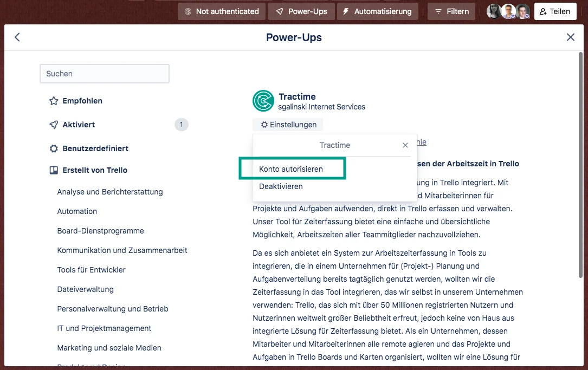Click the Suchen search field
Screen dimensions: 588x370
[x=104, y=74]
